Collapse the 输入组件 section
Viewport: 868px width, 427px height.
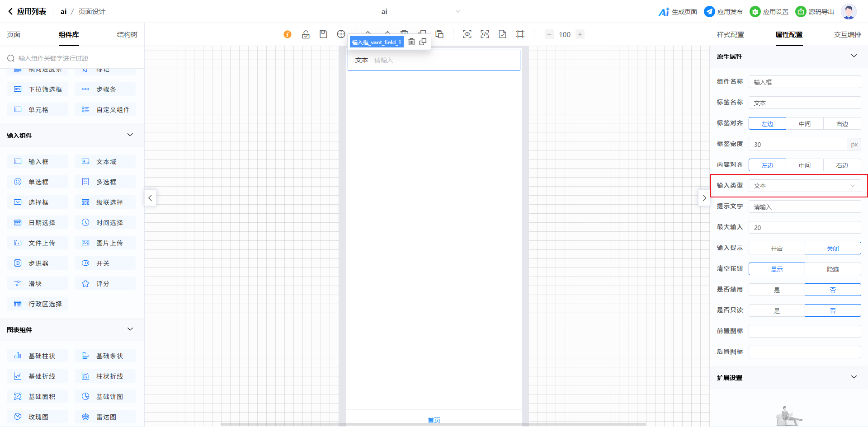pos(130,135)
